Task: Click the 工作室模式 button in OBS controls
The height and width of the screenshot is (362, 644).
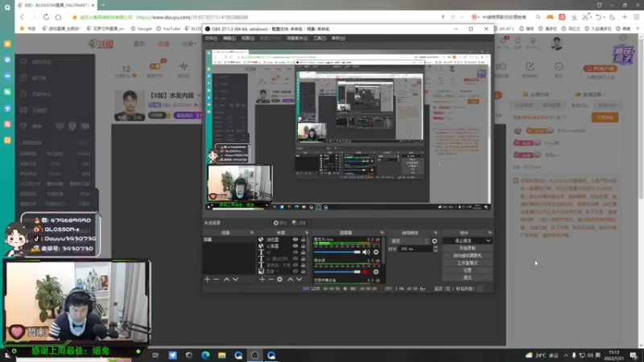Action: tap(468, 263)
